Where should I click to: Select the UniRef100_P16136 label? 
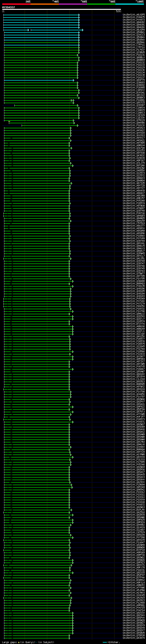[x=133, y=70]
